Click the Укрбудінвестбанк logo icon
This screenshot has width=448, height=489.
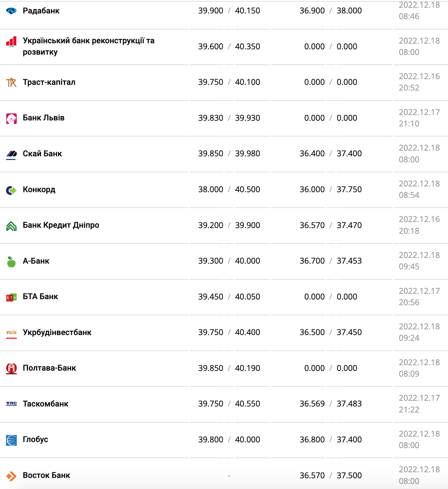(11, 333)
